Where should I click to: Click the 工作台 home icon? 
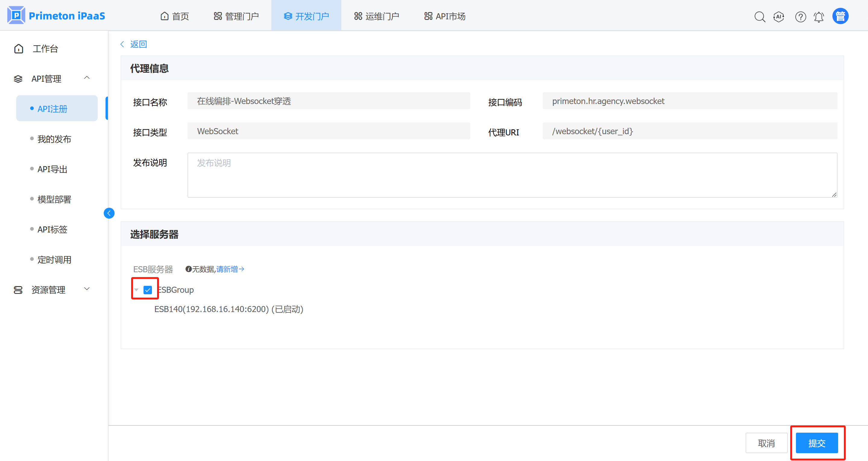click(19, 49)
